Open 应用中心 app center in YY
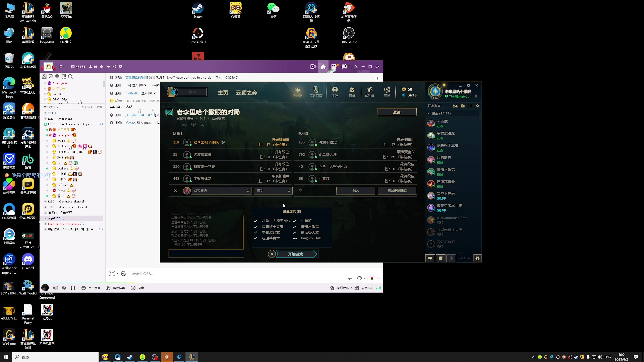 (364, 288)
